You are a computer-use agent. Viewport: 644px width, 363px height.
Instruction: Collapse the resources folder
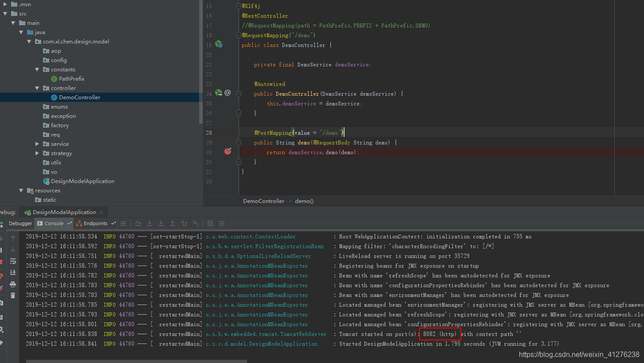tap(21, 191)
